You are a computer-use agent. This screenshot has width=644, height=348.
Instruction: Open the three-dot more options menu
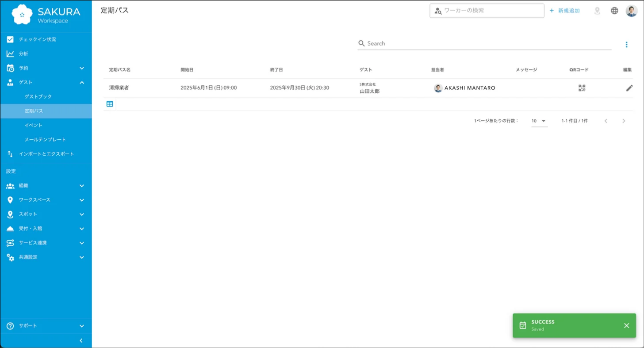tap(626, 44)
